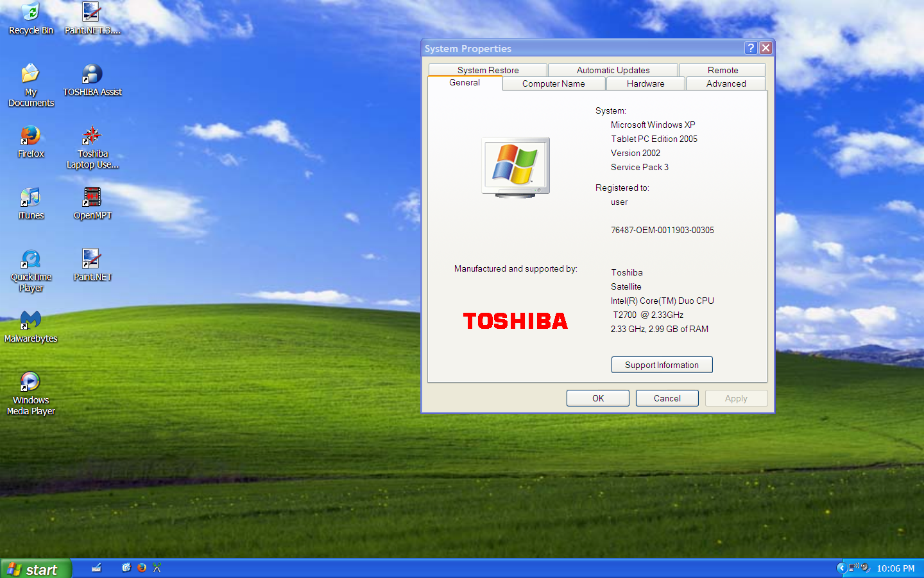
Task: Click the help question mark button in title bar
Action: [x=751, y=48]
